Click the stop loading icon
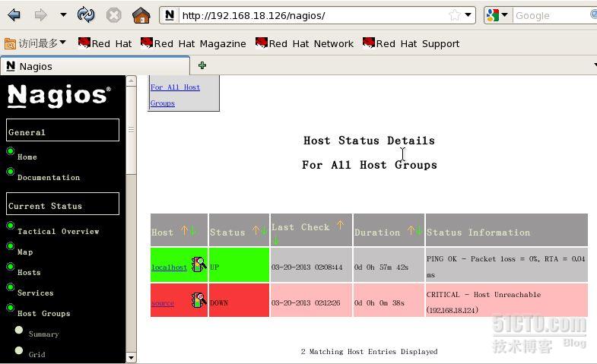597x364 pixels. click(x=113, y=16)
